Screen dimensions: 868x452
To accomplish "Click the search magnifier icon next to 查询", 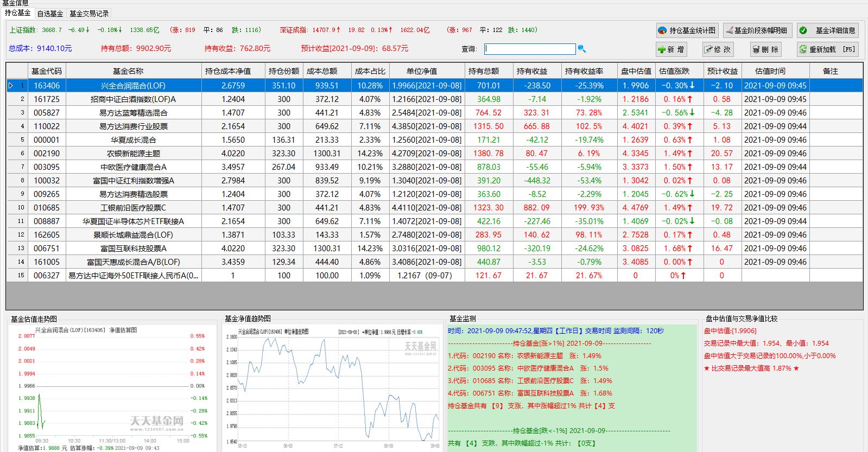I will pos(582,49).
